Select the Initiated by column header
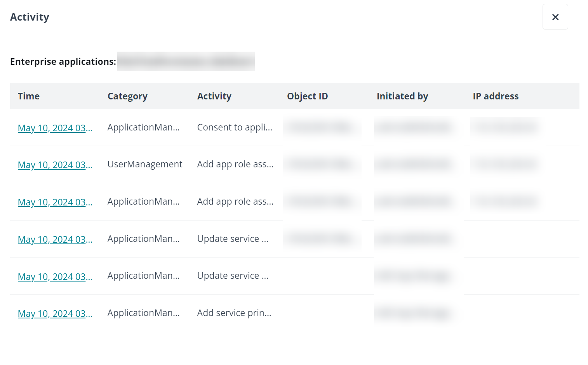Viewport: 588px width, 365px height. pyautogui.click(x=402, y=96)
